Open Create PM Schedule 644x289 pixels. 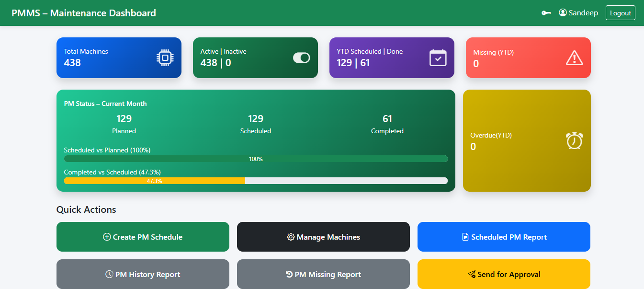(x=143, y=236)
